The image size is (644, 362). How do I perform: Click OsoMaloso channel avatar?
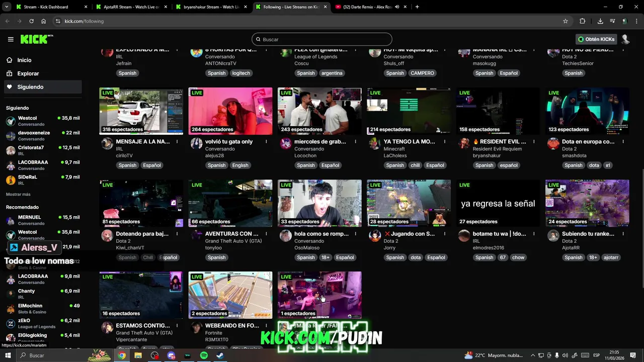point(286,236)
